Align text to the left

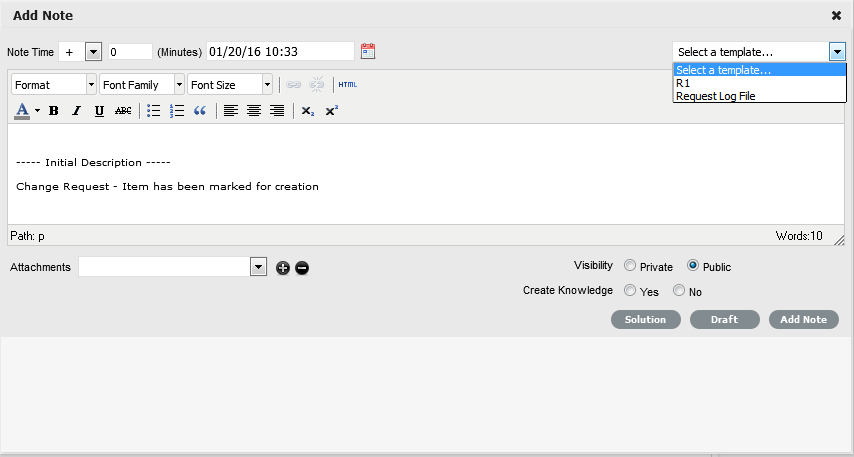(x=231, y=111)
